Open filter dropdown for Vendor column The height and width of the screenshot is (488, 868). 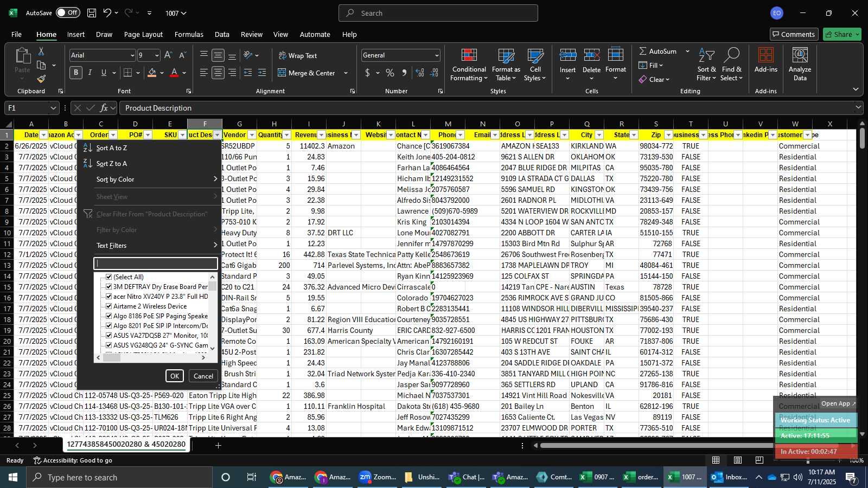(252, 135)
